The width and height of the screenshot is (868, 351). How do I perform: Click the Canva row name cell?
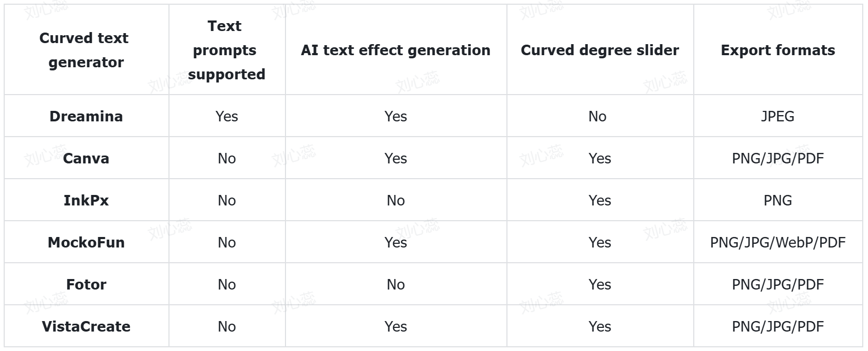[86, 158]
